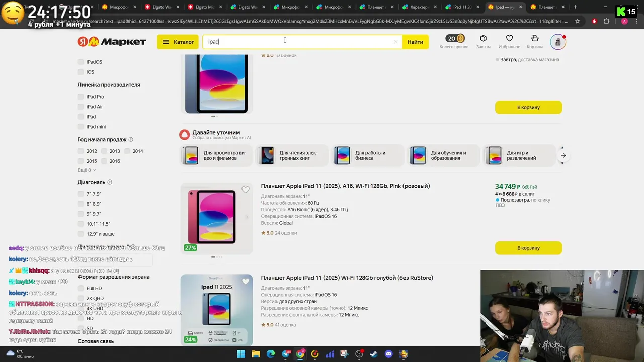Check the iPadOS filter checkbox
644x362 pixels.
[x=80, y=62]
